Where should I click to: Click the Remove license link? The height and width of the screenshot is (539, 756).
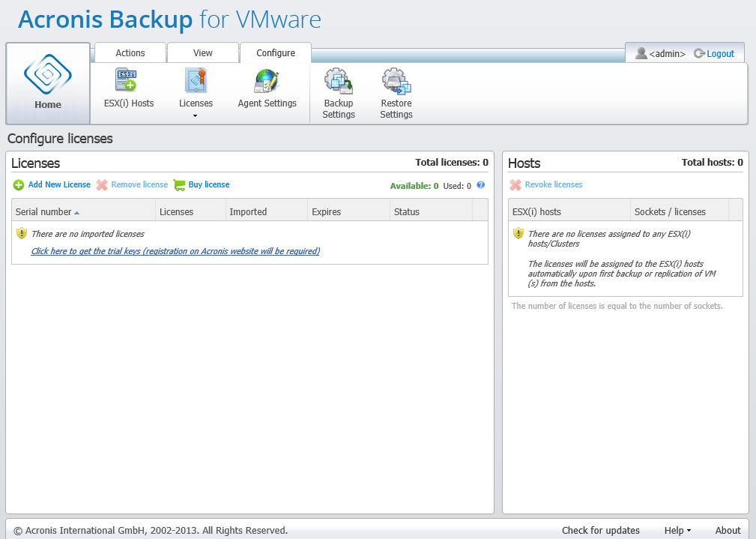click(139, 185)
